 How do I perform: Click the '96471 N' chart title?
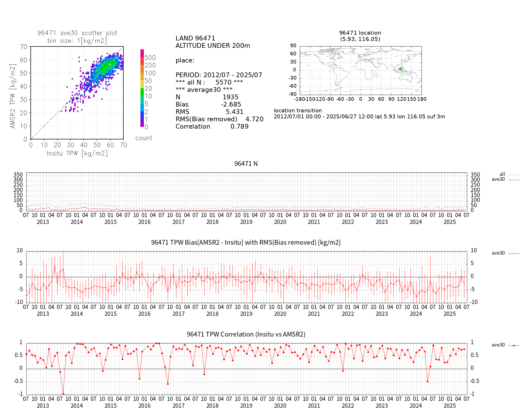point(246,164)
